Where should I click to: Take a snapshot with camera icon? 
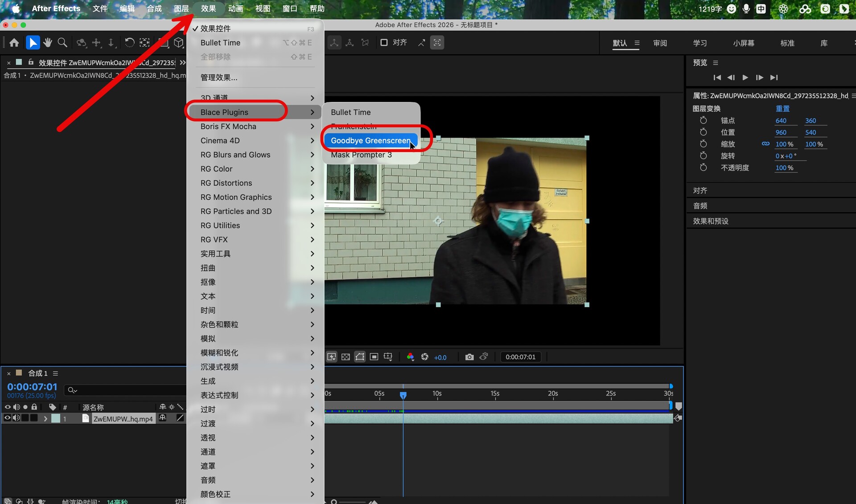click(469, 357)
